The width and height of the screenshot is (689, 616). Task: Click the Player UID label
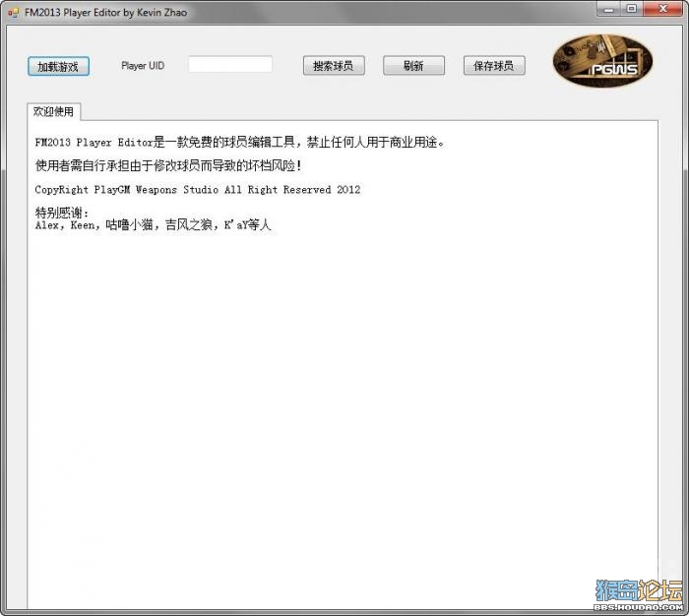(143, 66)
